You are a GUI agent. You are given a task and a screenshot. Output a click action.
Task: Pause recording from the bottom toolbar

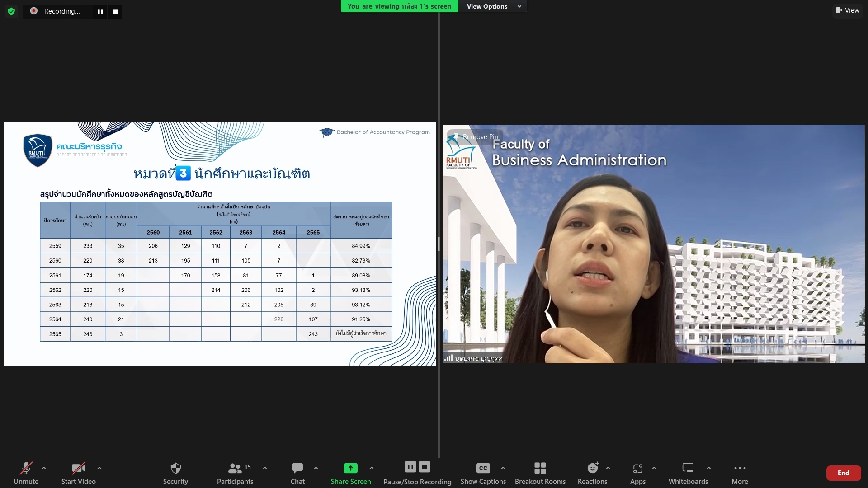point(410,467)
